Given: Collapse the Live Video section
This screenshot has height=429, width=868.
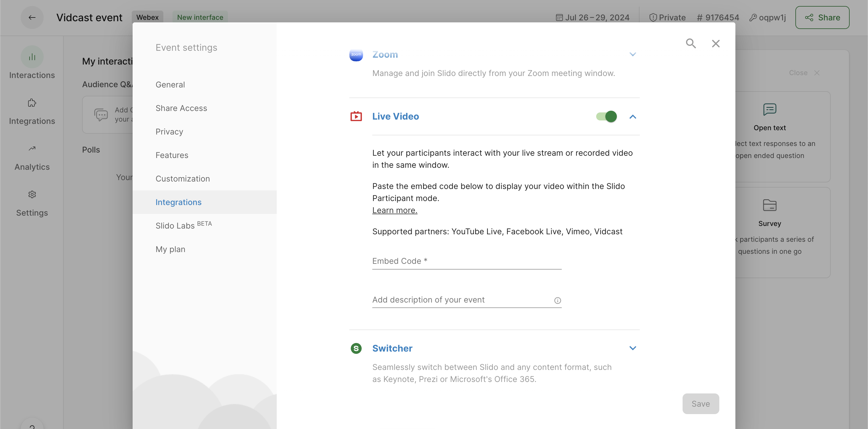Looking at the screenshot, I should click(x=632, y=116).
